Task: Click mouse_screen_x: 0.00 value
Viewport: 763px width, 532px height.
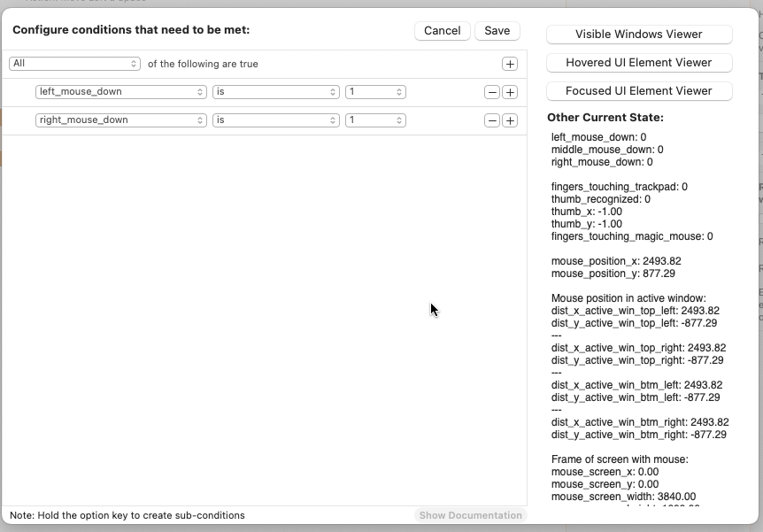Action: pyautogui.click(x=605, y=472)
